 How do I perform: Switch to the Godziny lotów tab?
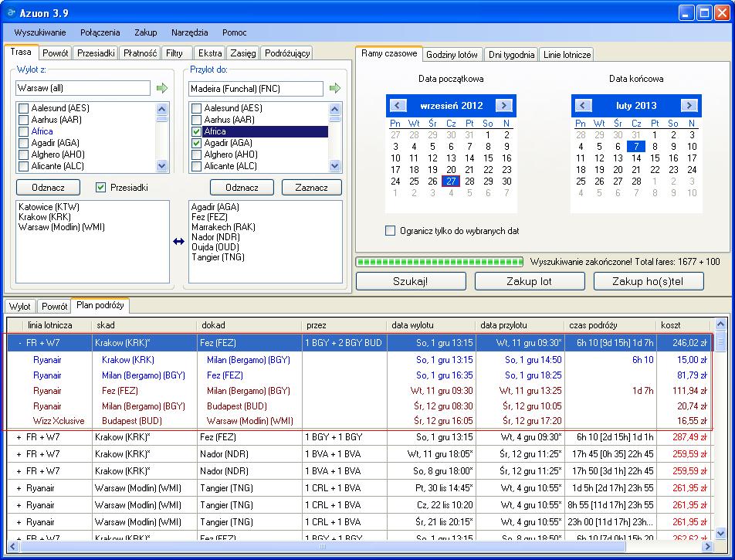tap(452, 54)
